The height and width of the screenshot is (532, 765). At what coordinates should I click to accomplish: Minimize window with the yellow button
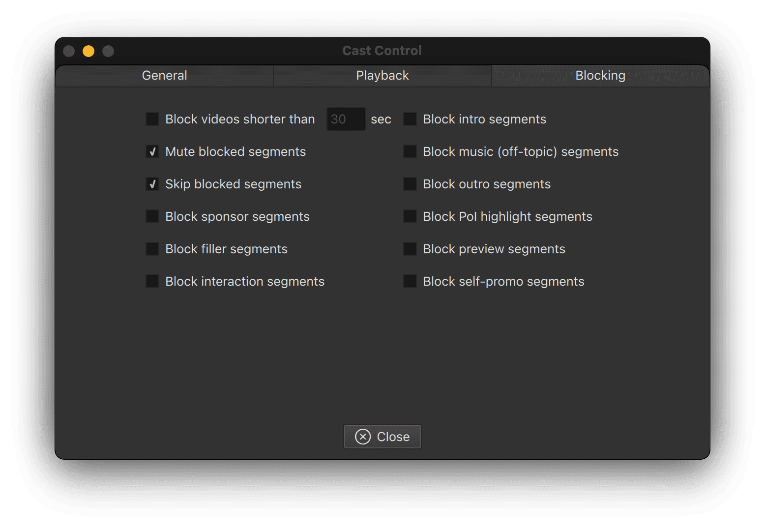pyautogui.click(x=88, y=51)
